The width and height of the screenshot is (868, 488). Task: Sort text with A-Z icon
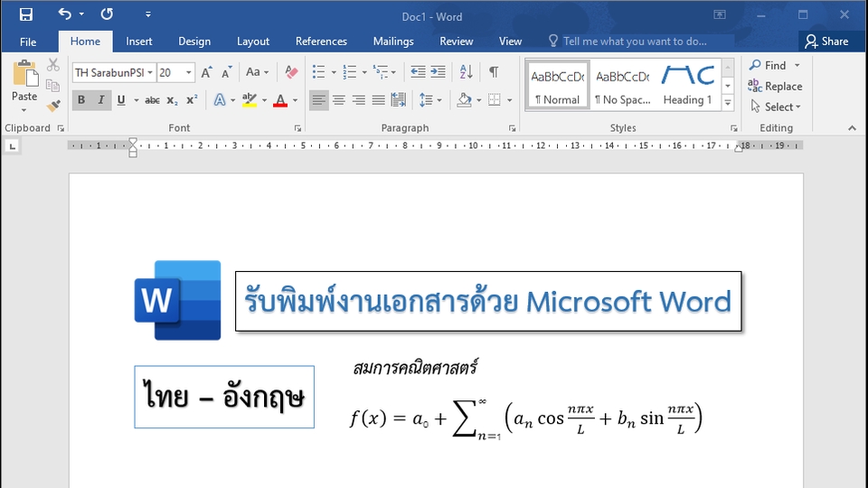pyautogui.click(x=467, y=72)
